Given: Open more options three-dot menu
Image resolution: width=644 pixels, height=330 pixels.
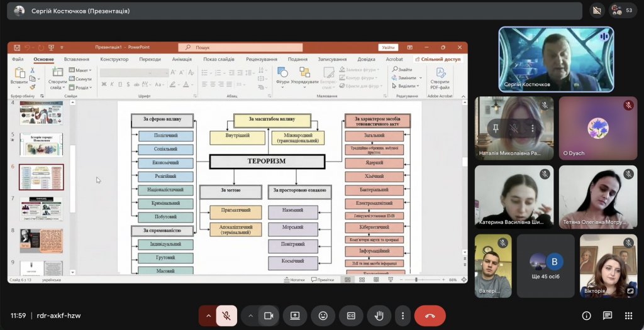Looking at the screenshot, I should click(403, 316).
